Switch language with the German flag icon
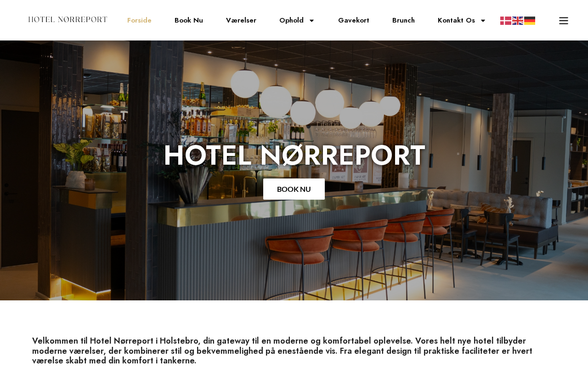588x368 pixels. point(530,21)
